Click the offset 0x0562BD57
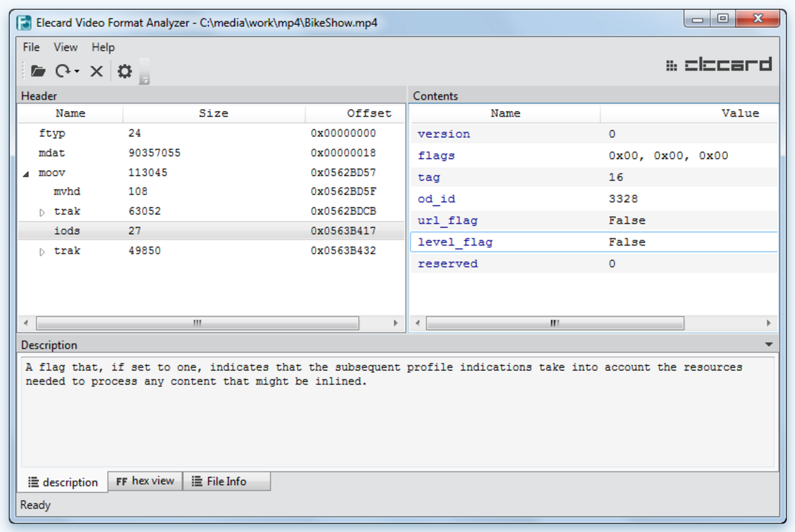Viewport: 795px width, 532px height. 343,172
